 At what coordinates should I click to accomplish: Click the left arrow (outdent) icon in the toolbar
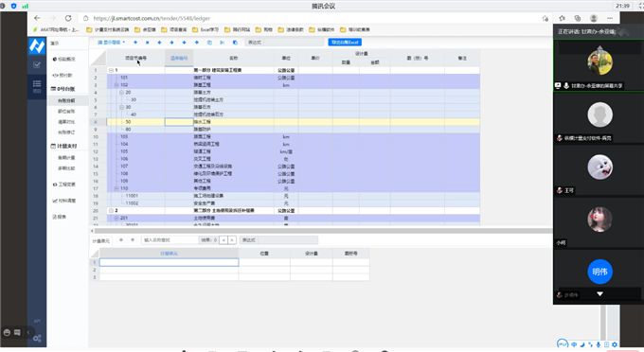(160, 43)
